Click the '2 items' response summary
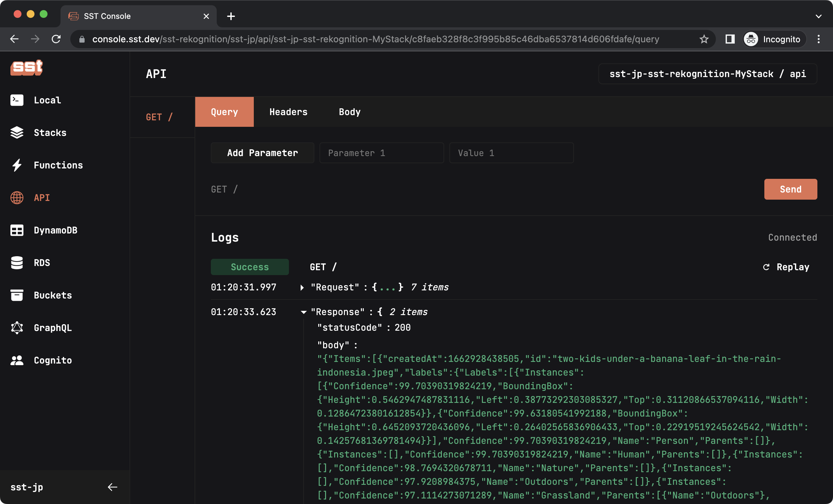The image size is (833, 504). coord(408,312)
